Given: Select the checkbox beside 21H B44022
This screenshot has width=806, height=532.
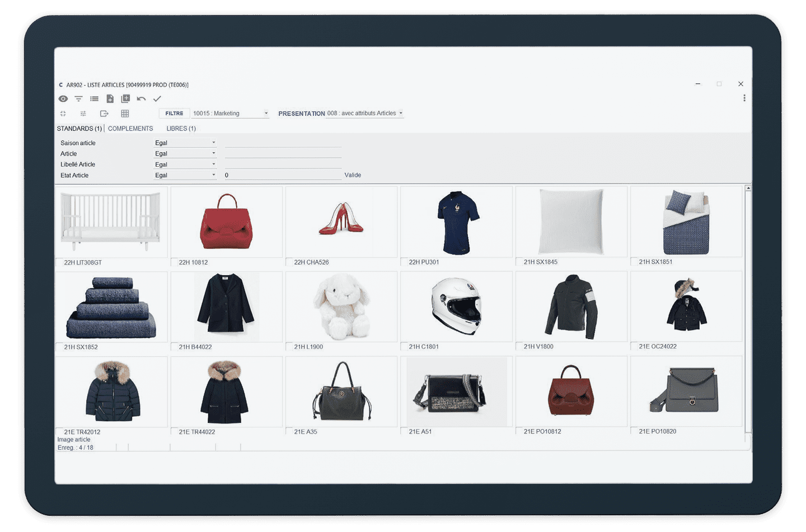Looking at the screenshot, I should [174, 347].
